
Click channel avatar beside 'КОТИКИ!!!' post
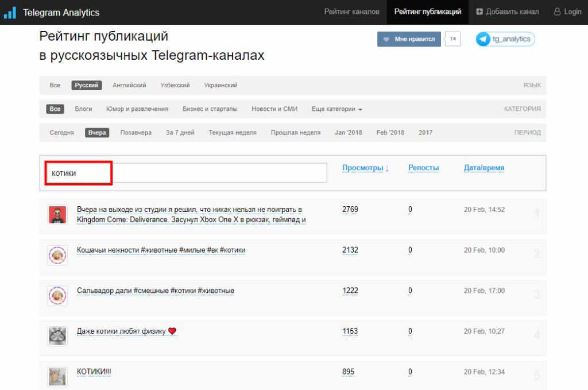tap(57, 376)
